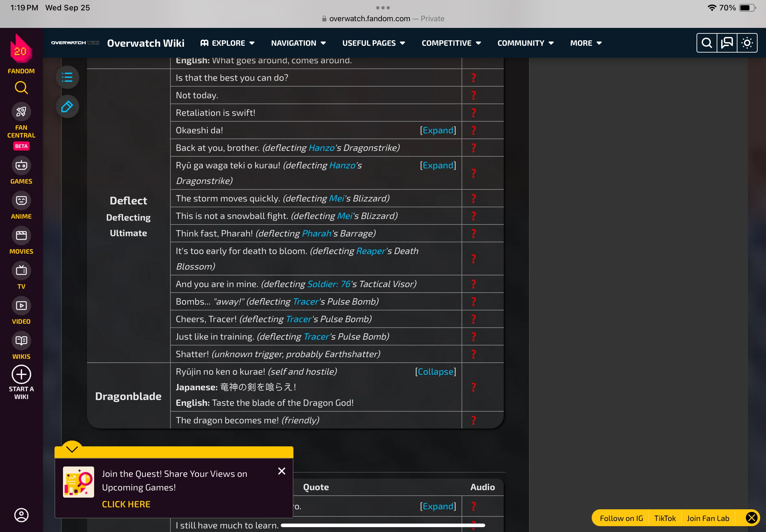Image resolution: width=766 pixels, height=532 pixels.
Task: Click the Start a Wiki plus icon
Action: point(21,374)
